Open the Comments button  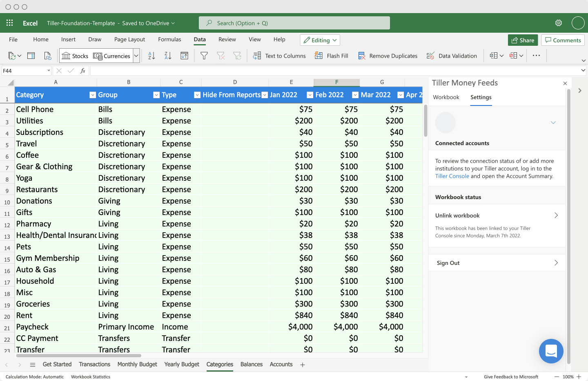(x=563, y=40)
